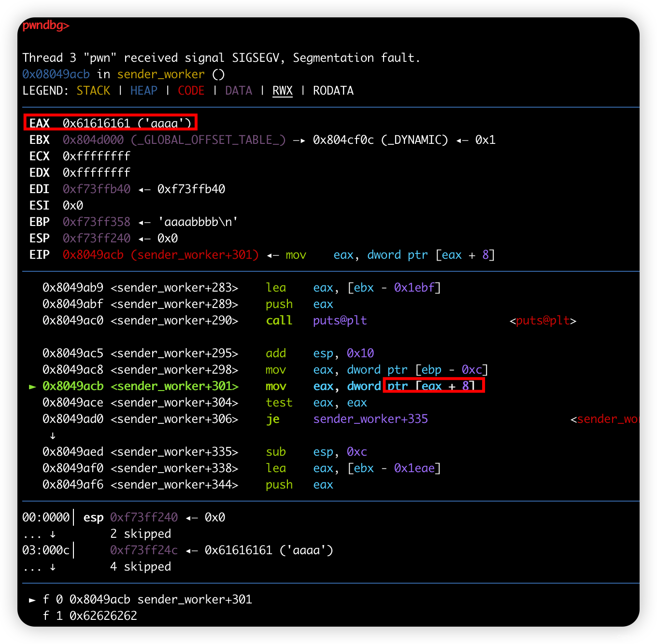657x644 pixels.
Task: Click backtrace frame 1 address 0x62626262
Action: click(x=103, y=616)
